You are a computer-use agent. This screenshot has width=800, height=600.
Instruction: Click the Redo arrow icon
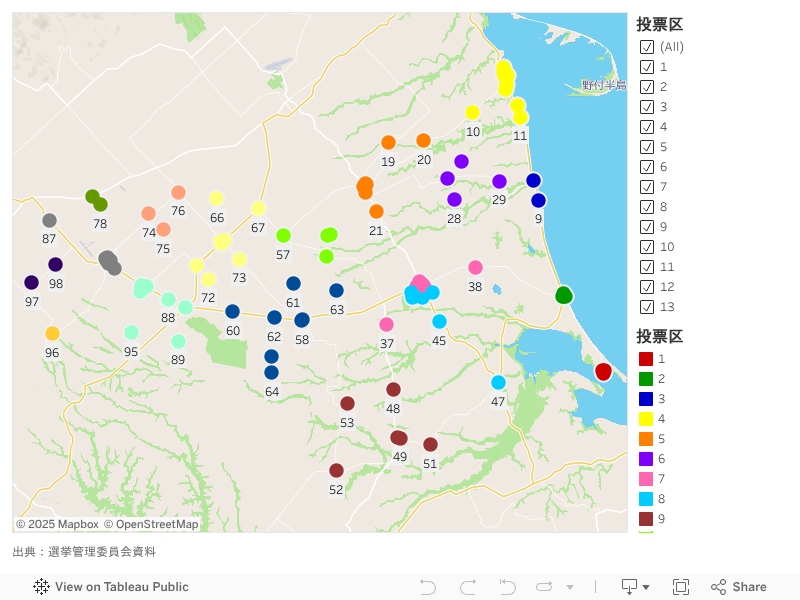tap(468, 587)
